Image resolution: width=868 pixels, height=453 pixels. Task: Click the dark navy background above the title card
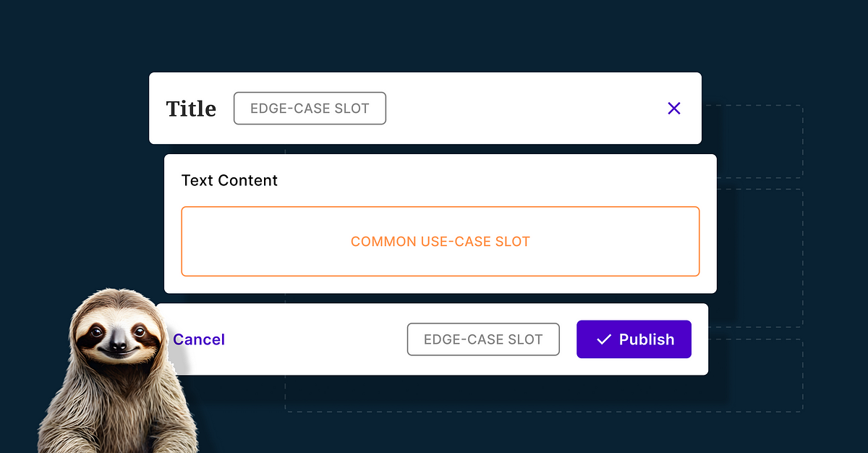pos(434,36)
